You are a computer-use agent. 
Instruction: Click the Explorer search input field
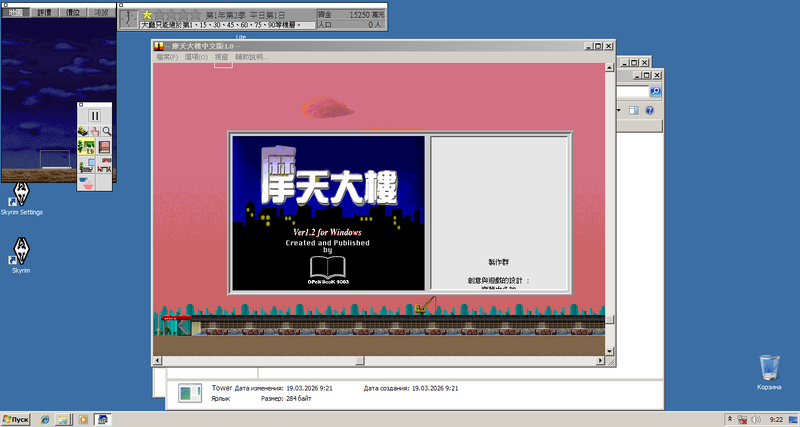pos(633,91)
